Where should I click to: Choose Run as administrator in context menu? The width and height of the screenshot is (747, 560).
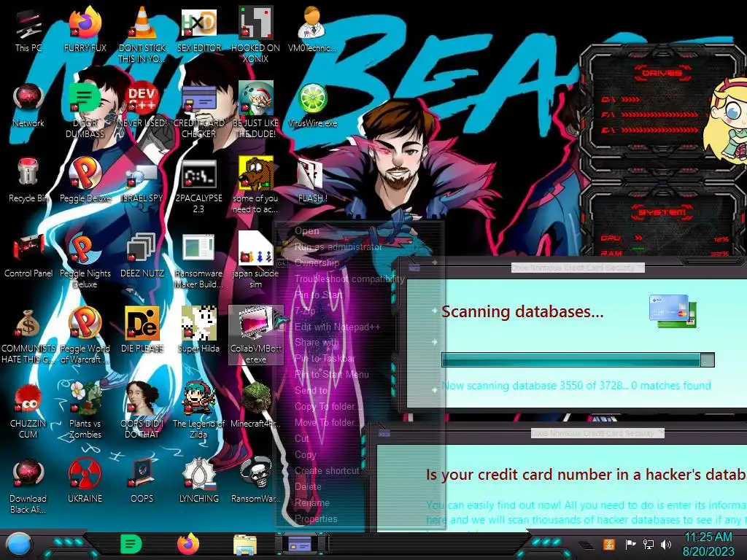point(338,246)
